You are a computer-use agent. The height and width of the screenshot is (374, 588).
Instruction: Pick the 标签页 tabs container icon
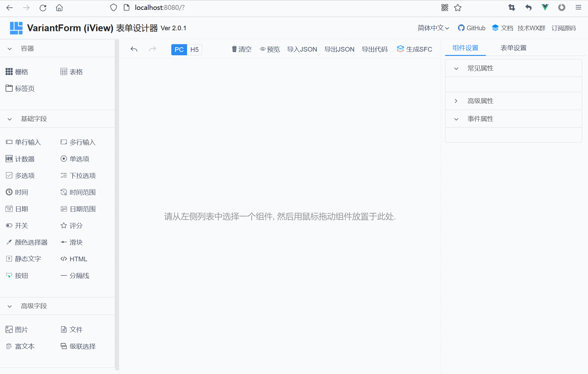point(9,88)
